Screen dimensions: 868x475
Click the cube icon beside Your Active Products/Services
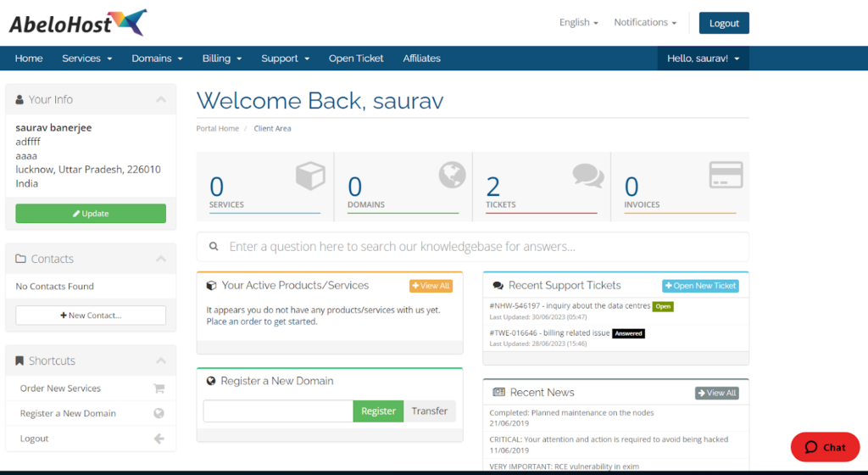(x=211, y=286)
